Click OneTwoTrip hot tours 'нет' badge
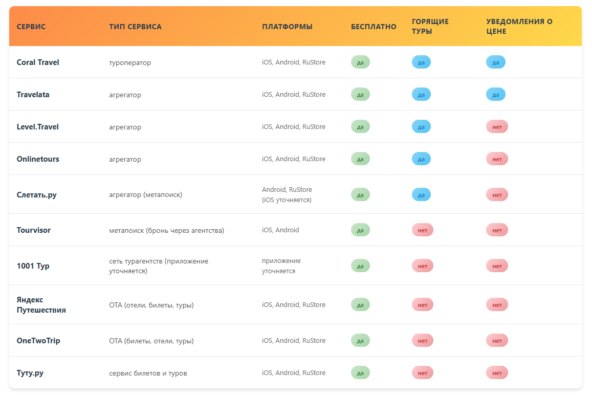Screen dimensions: 592x396 [x=422, y=341]
